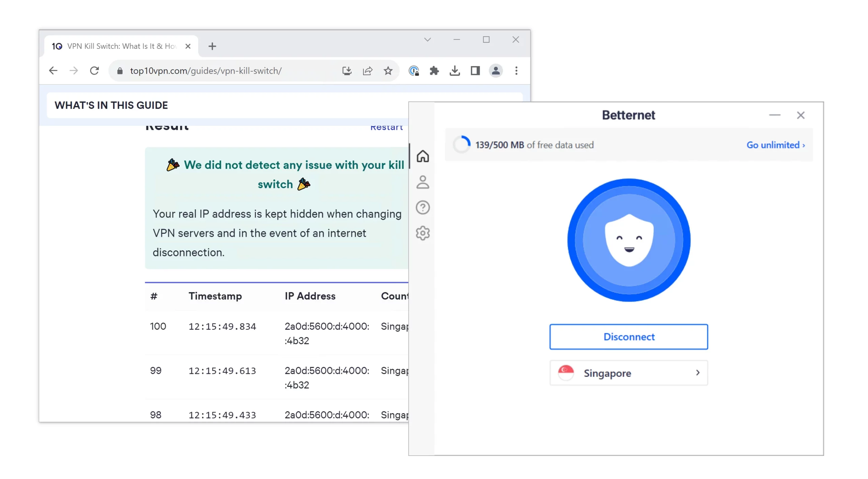The height and width of the screenshot is (479, 868).
Task: Click the # column header
Action: (x=154, y=296)
